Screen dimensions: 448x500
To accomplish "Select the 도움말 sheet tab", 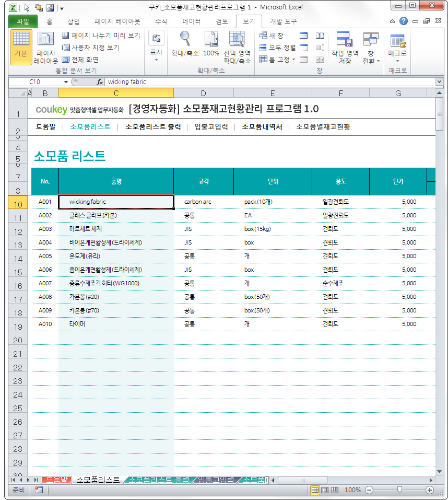I will [56, 480].
